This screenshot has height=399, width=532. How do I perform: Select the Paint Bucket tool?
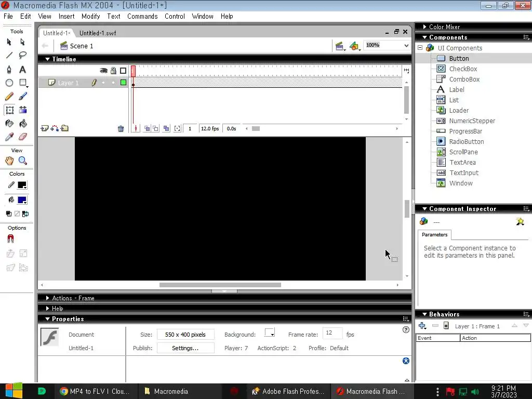click(23, 124)
